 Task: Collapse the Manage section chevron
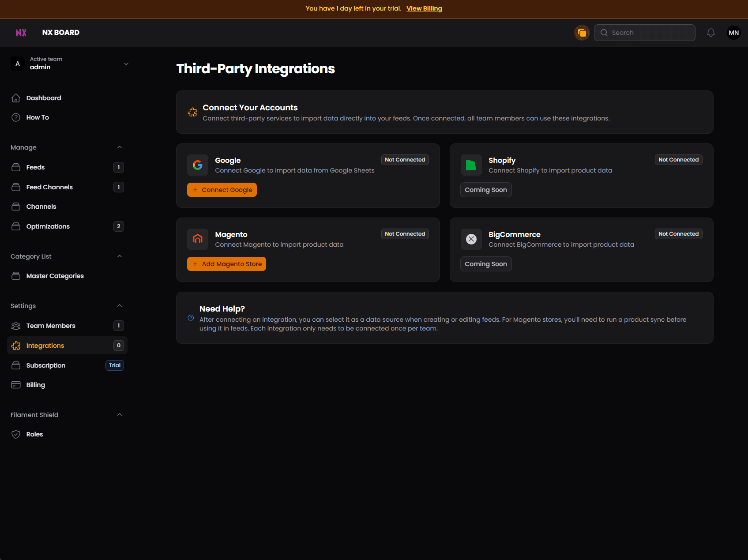click(119, 147)
